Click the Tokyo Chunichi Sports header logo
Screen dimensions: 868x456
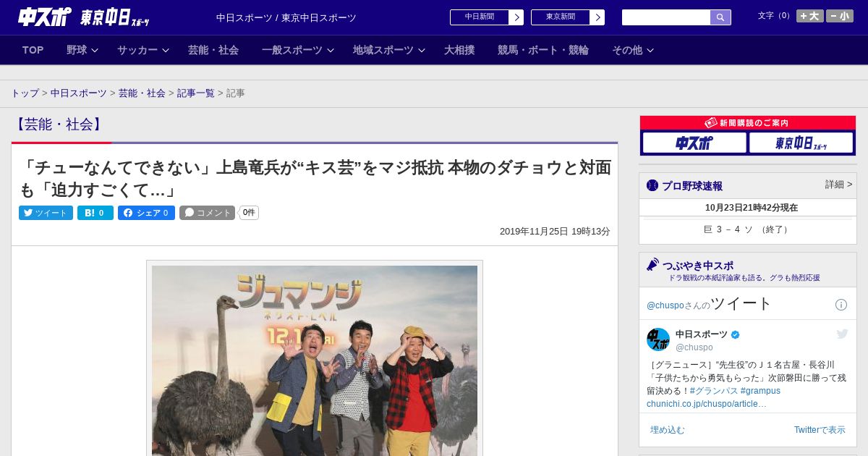[114, 17]
